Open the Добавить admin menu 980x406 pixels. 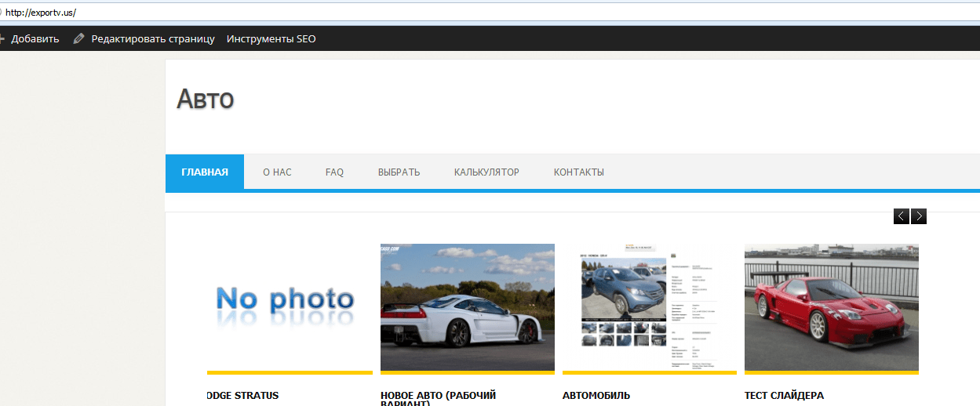coord(35,38)
